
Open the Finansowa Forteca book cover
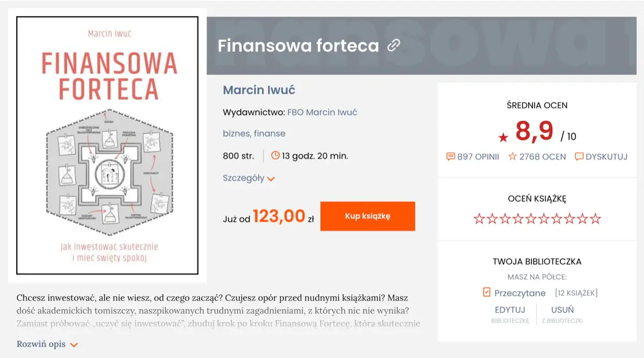tap(107, 145)
